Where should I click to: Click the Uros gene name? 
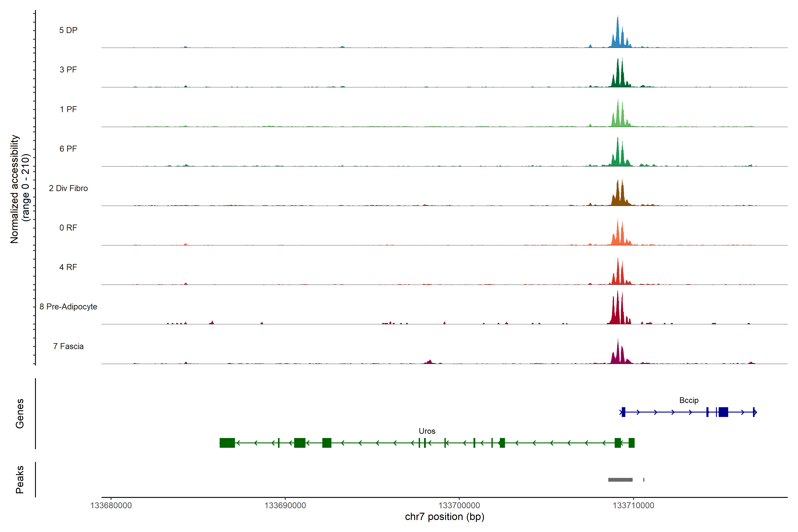pyautogui.click(x=427, y=431)
